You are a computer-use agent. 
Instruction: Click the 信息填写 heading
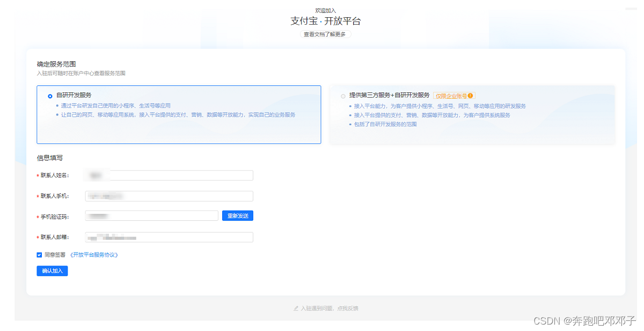click(50, 158)
